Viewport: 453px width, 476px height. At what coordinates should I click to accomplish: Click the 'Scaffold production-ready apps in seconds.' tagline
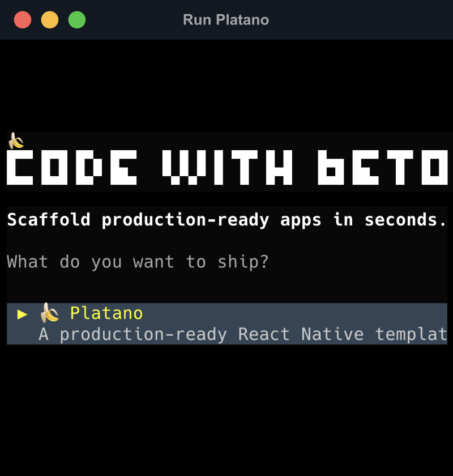[226, 219]
